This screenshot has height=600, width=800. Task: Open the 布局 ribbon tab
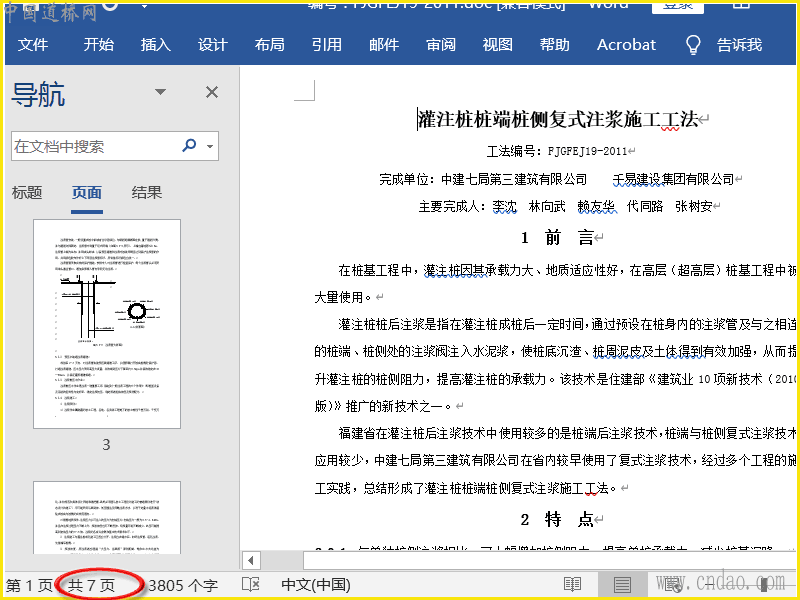coord(270,45)
